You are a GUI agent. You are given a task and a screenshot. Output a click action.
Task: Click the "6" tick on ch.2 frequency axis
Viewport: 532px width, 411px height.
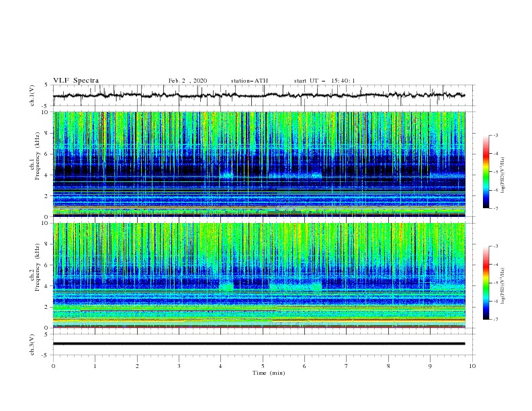(47, 265)
